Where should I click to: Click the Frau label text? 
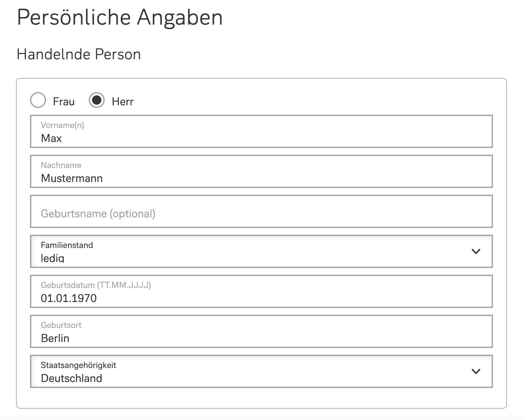coord(64,102)
